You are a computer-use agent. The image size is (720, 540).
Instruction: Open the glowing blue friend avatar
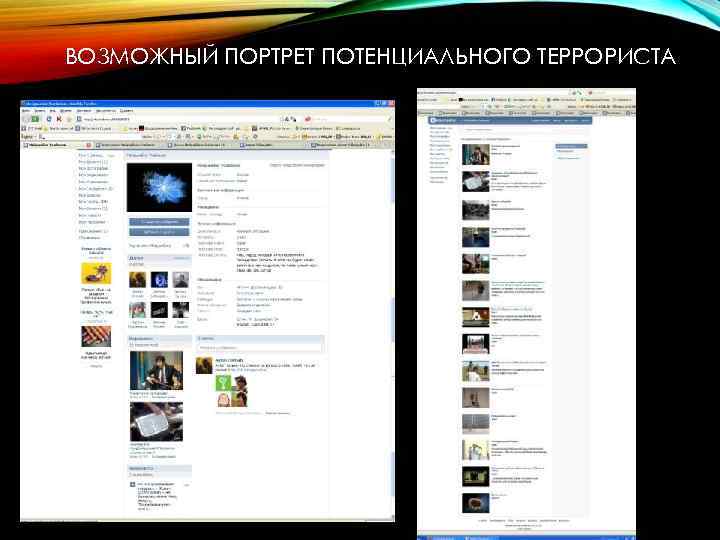tap(159, 280)
